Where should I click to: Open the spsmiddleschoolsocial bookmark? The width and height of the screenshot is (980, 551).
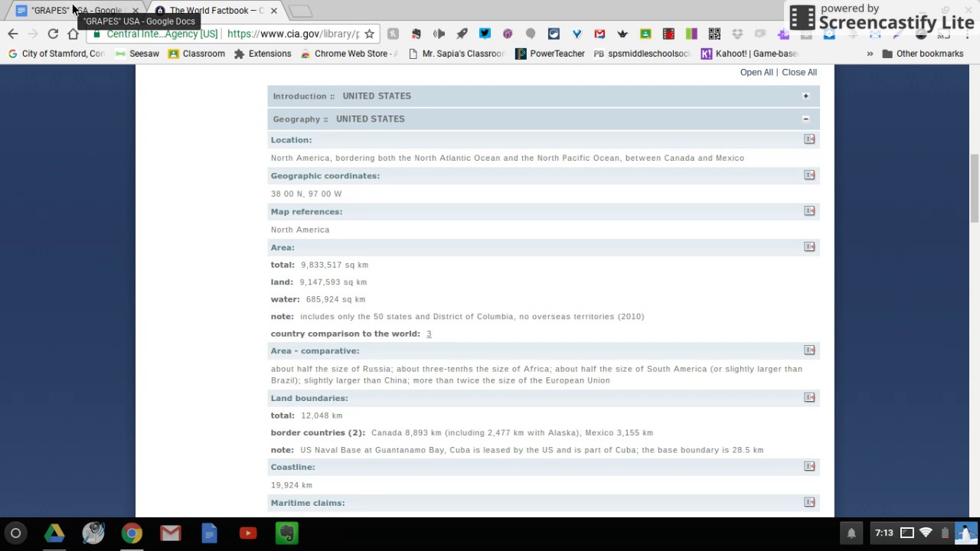point(642,54)
